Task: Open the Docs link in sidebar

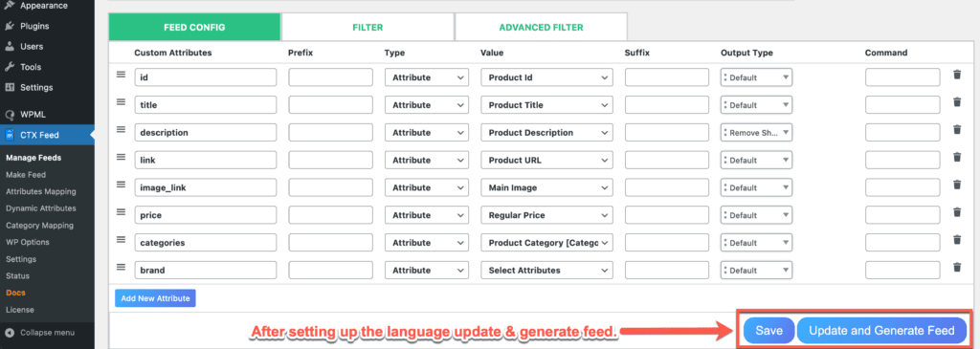Action: tap(15, 293)
